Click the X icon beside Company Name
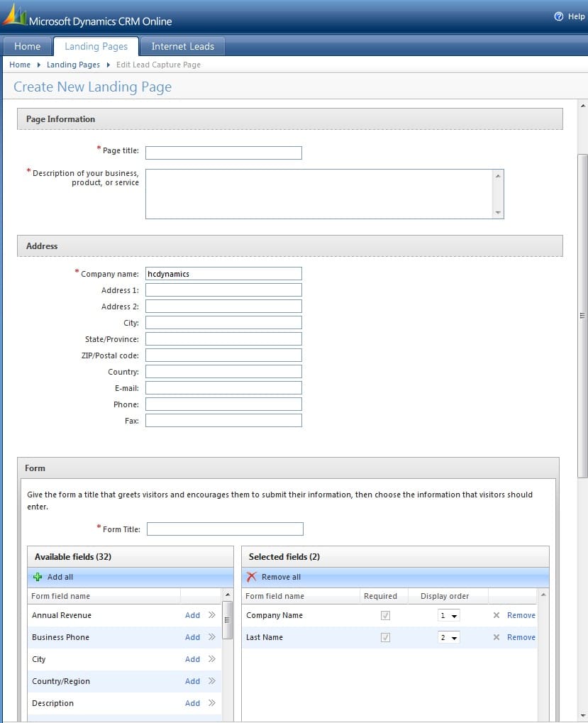This screenshot has width=588, height=723. click(x=497, y=615)
